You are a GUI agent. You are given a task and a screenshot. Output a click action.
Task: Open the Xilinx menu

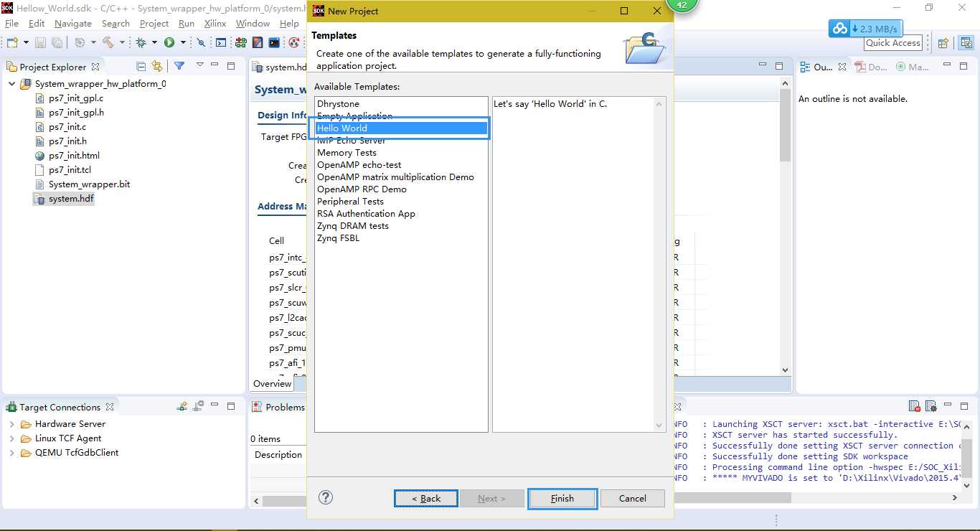215,24
